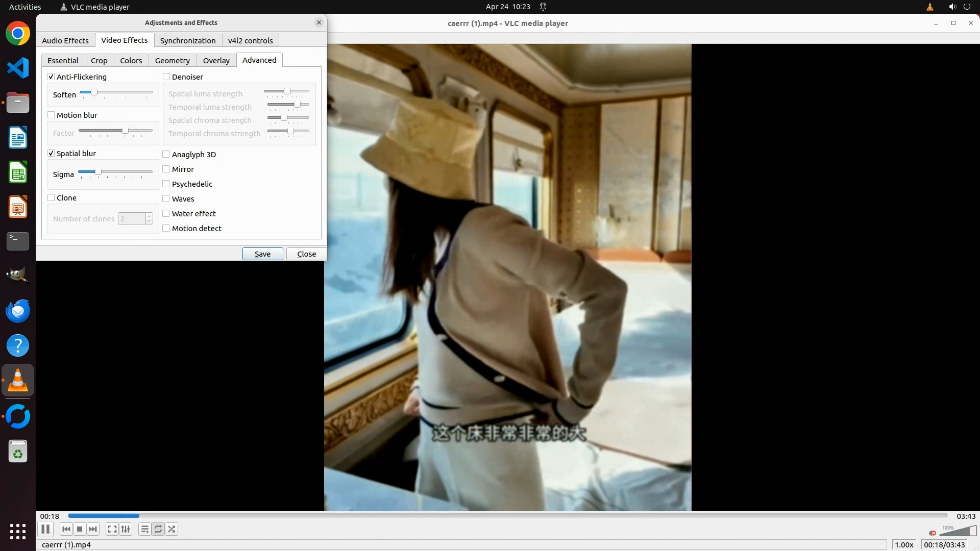This screenshot has width=980, height=551.
Task: Disable Anti-Flickering checkbox
Action: coord(51,77)
